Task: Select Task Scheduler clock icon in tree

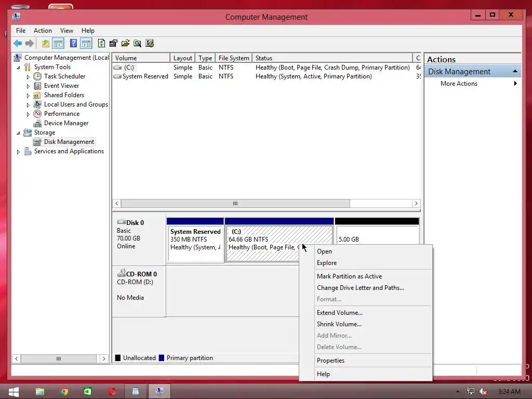Action: (x=37, y=76)
